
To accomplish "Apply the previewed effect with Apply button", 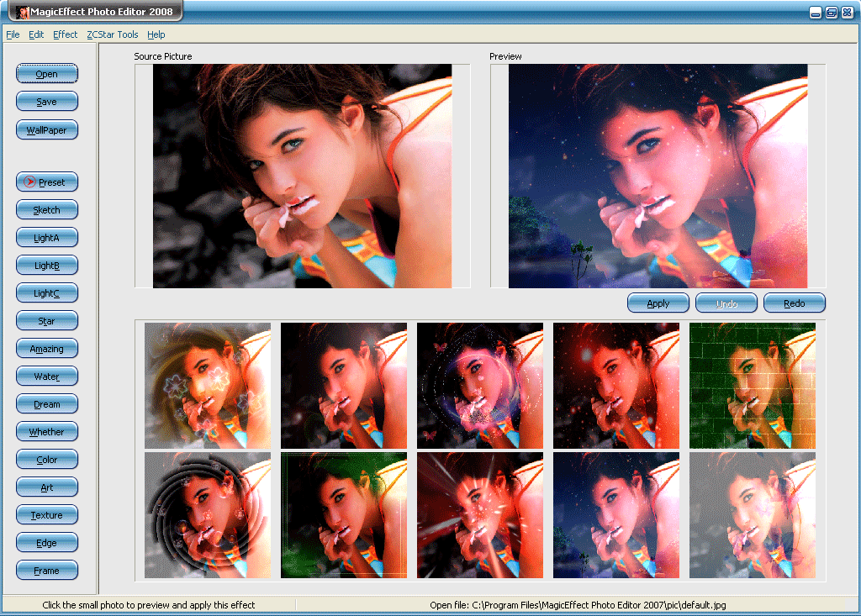I will point(658,303).
